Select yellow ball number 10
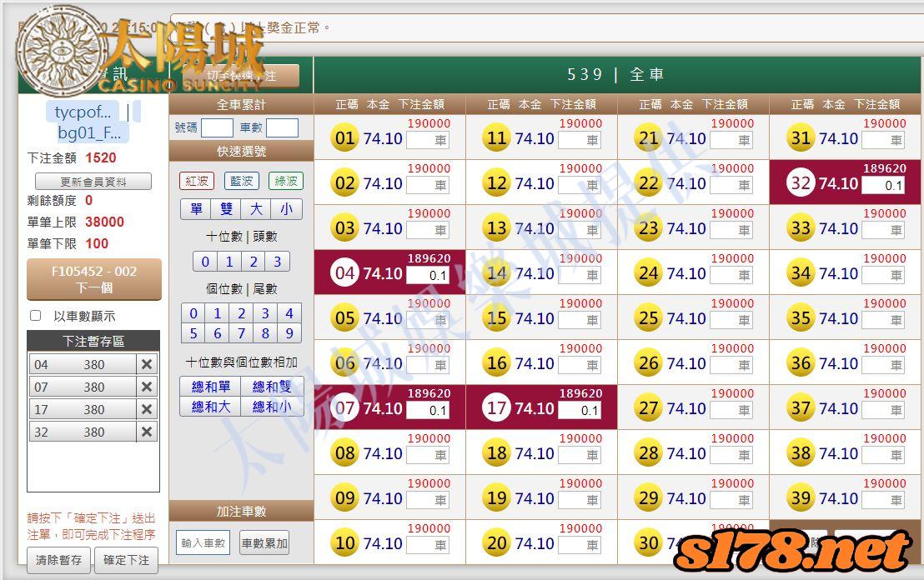 pos(344,542)
